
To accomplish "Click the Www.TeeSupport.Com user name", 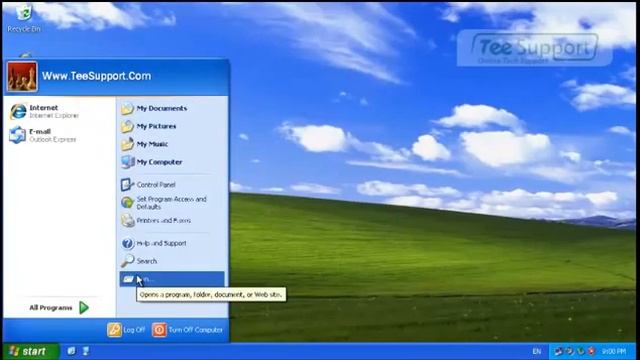I will click(x=96, y=76).
